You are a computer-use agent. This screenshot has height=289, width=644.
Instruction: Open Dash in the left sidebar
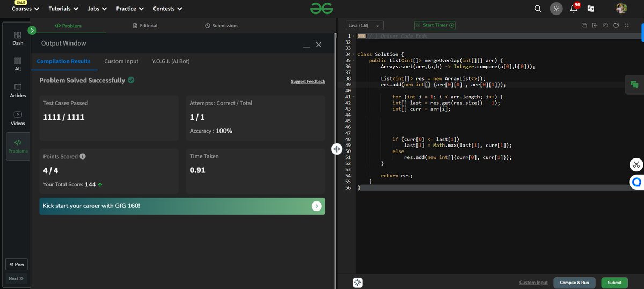(x=18, y=38)
